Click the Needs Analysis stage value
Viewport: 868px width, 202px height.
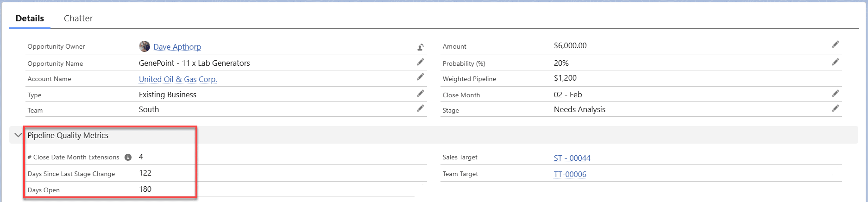tap(579, 109)
